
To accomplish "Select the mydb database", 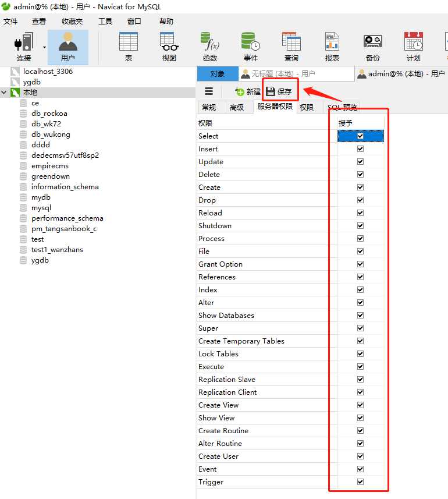I will point(41,197).
